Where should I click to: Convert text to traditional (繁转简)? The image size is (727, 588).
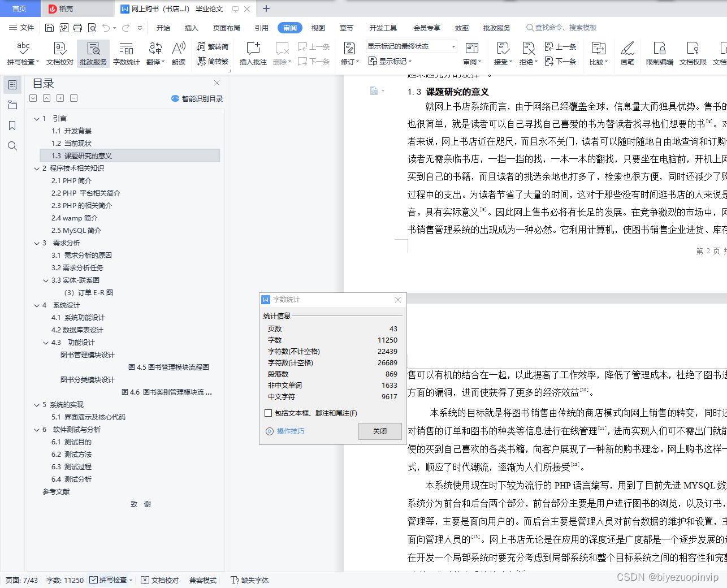tap(213, 47)
